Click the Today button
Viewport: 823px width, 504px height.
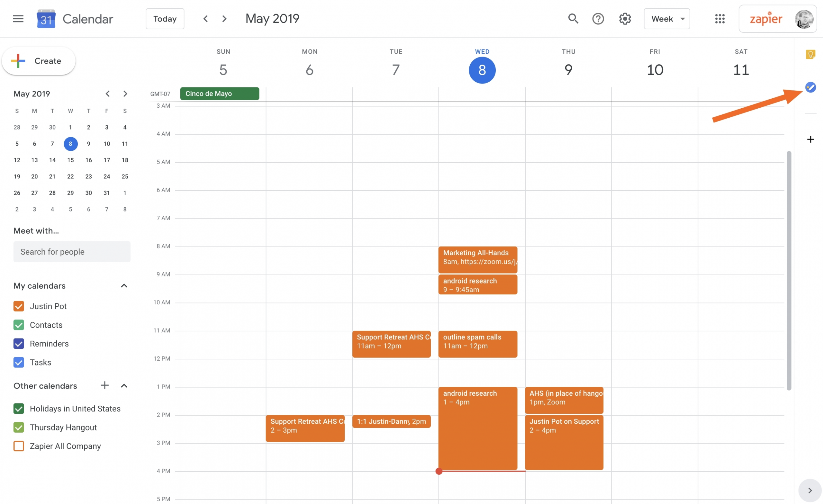pyautogui.click(x=165, y=19)
